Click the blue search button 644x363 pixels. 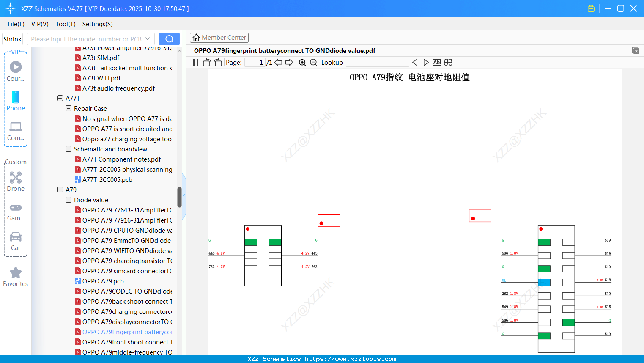click(x=169, y=39)
